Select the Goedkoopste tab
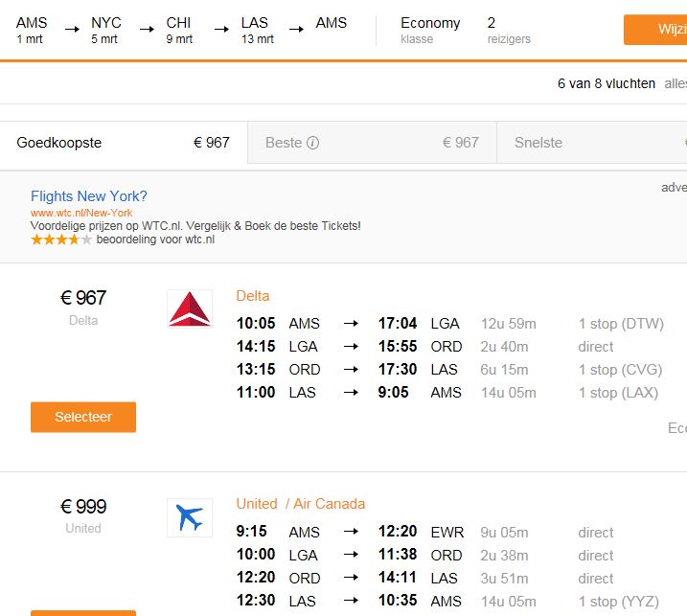The width and height of the screenshot is (687, 616). [124, 144]
